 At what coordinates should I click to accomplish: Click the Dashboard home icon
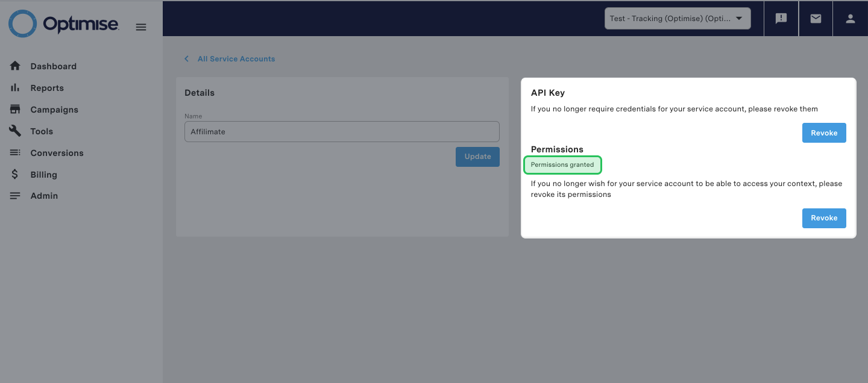[x=15, y=66]
